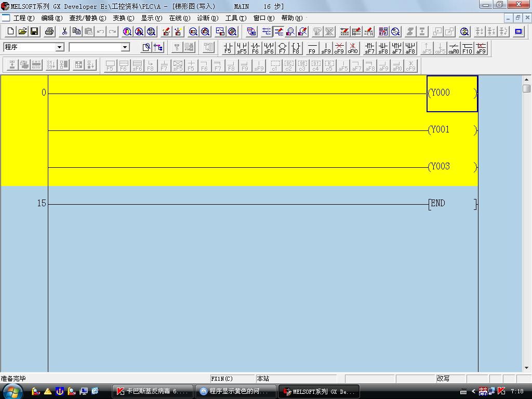
Task: Expand the empty combo box beside 程序
Action: (x=125, y=47)
